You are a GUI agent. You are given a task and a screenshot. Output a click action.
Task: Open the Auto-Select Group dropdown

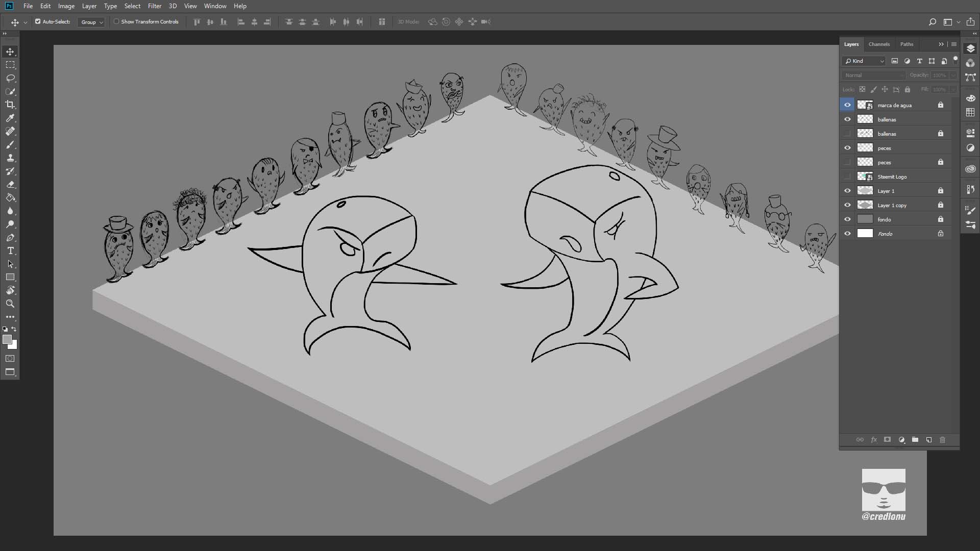click(x=91, y=22)
